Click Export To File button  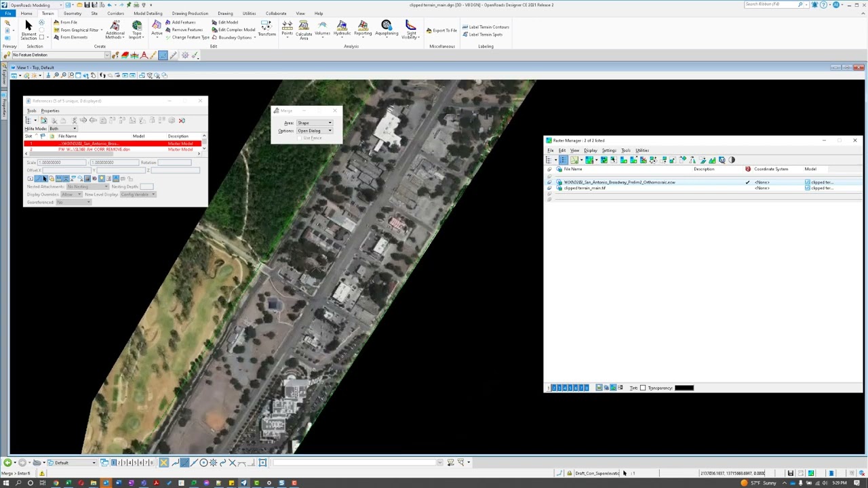click(441, 30)
